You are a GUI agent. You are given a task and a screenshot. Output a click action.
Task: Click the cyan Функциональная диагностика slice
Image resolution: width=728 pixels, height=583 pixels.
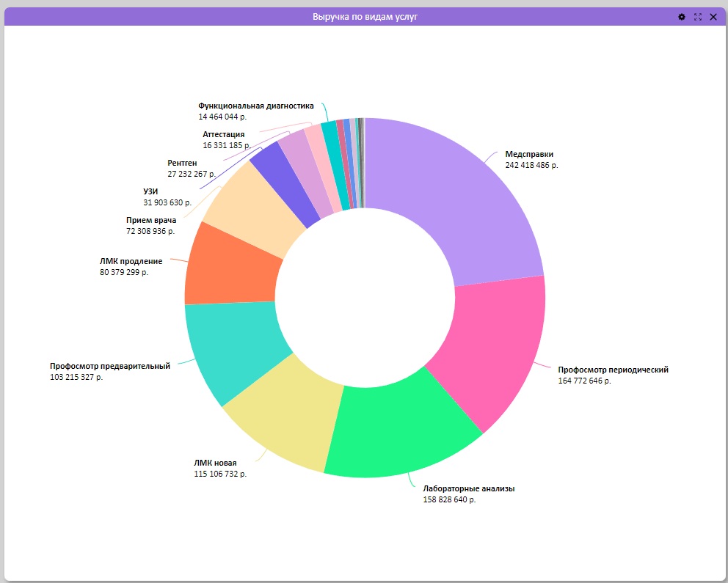coord(333,165)
